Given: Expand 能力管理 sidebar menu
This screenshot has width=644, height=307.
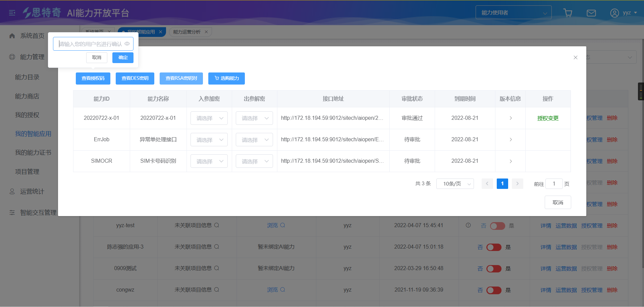Looking at the screenshot, I should [32, 57].
